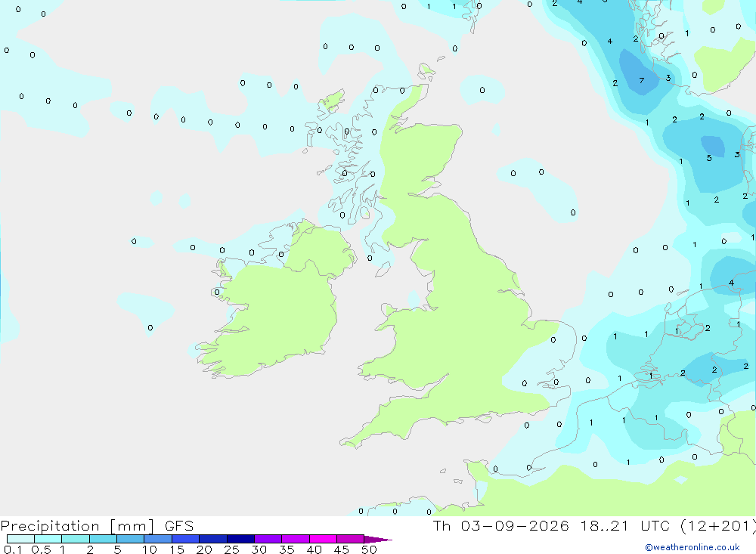Viewport: 756px width, 554px height.
Task: Click the 45–50 mm legend color swatch
Action: (x=350, y=539)
